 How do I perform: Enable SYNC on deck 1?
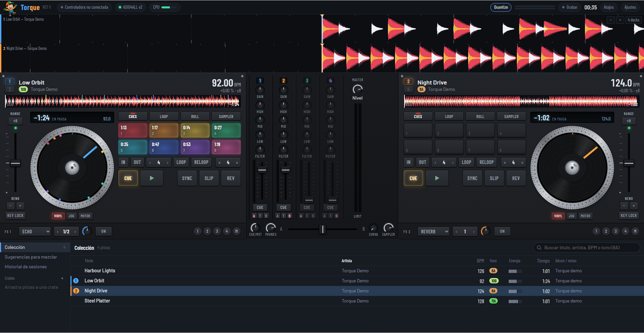[x=187, y=178]
